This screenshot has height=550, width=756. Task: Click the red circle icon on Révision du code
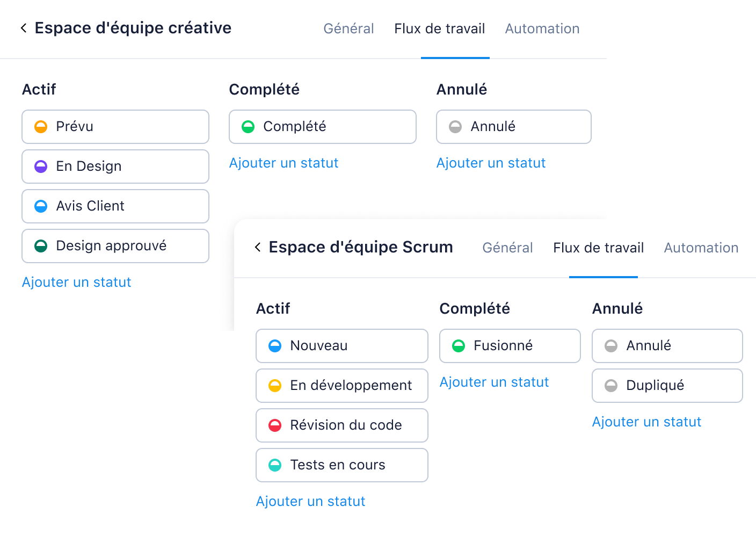(275, 425)
